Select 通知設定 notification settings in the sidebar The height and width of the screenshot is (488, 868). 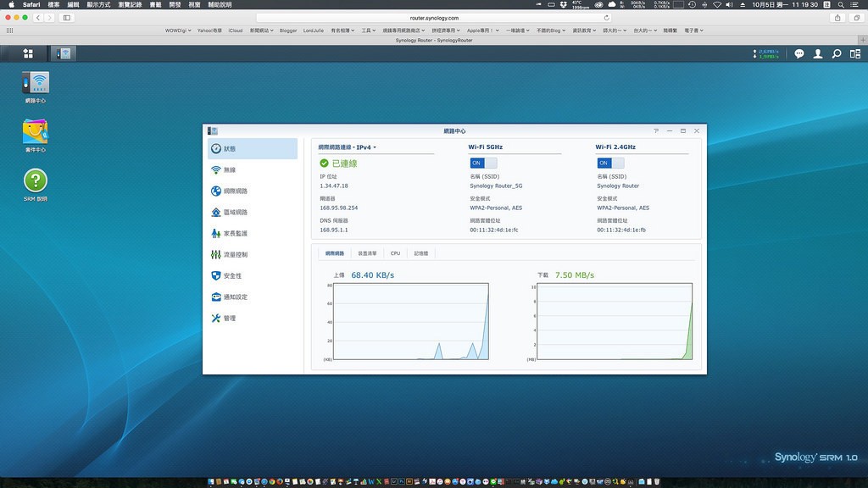tap(253, 297)
